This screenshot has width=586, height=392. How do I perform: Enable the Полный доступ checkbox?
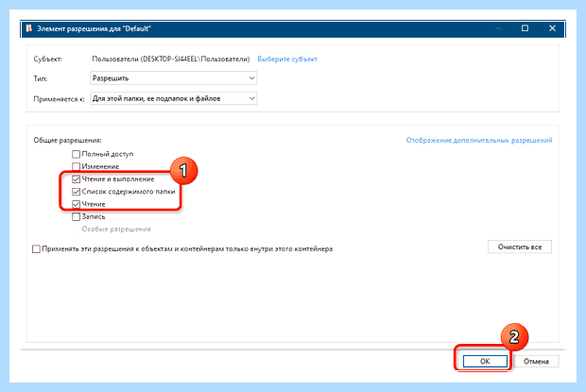(x=76, y=154)
